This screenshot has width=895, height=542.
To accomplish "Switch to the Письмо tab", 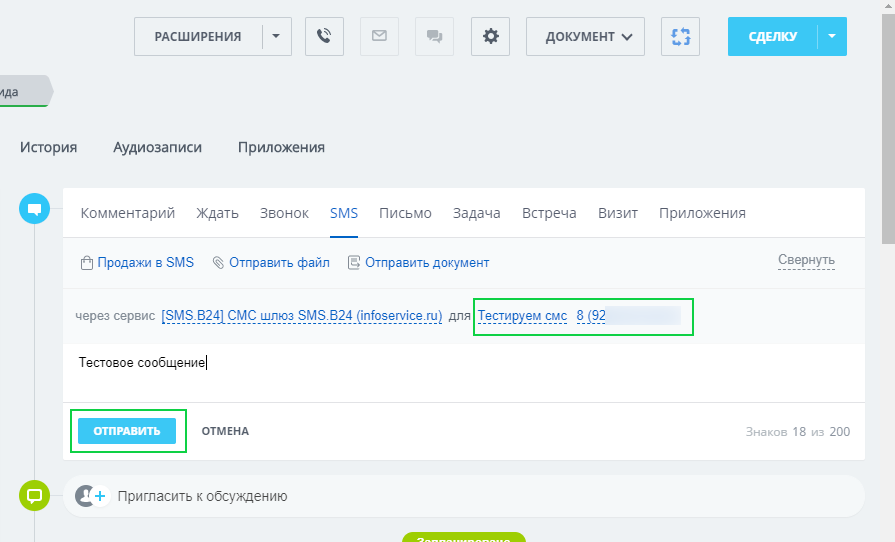I will coord(405,213).
